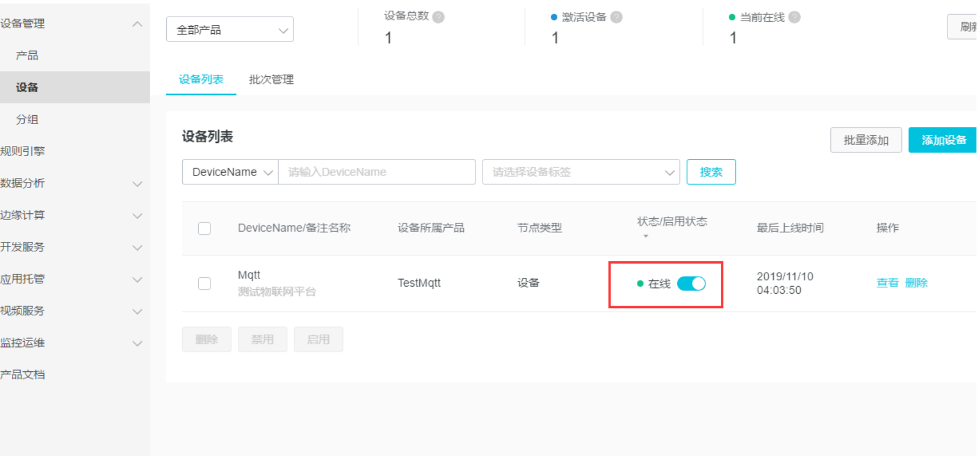
Task: Open the 全部产品 product dropdown
Action: tap(230, 30)
